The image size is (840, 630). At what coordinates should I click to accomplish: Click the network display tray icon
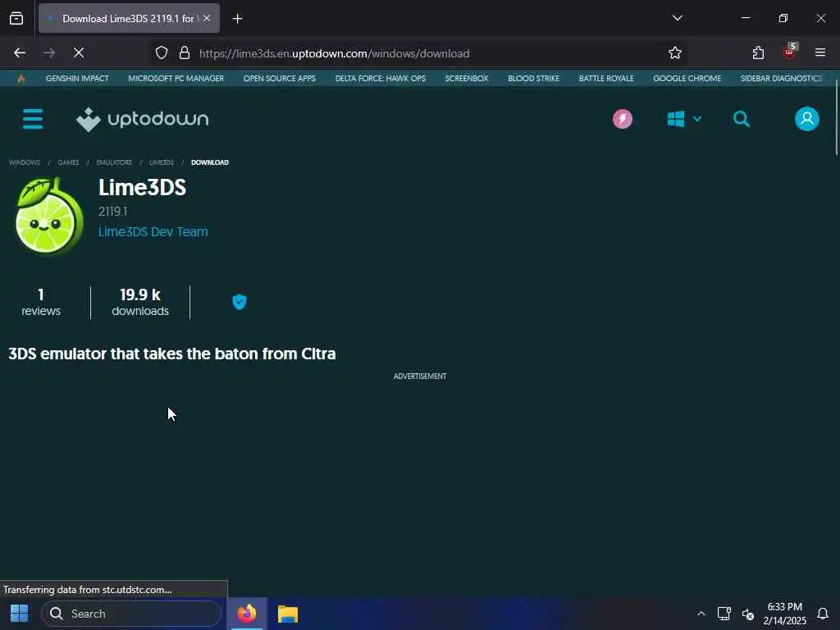coord(724,614)
